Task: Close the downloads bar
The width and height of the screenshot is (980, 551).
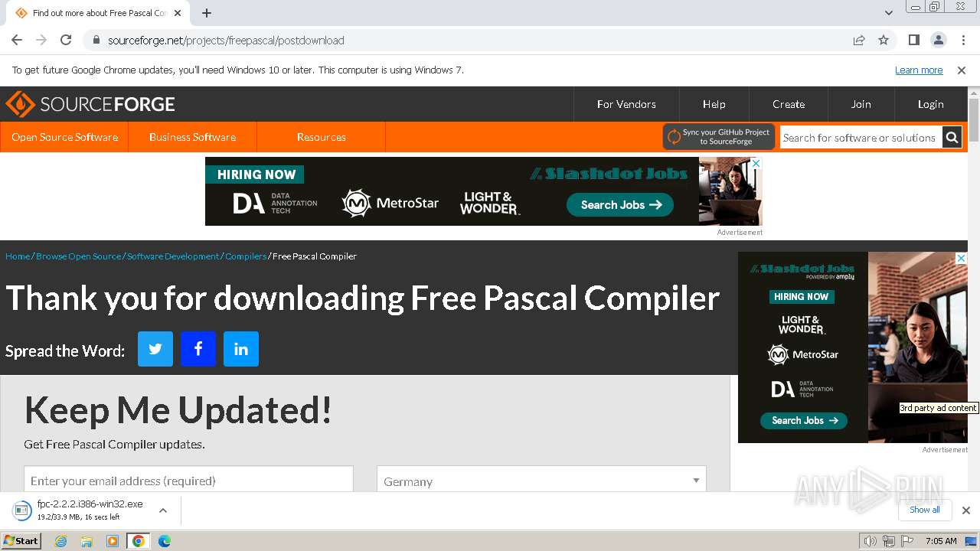Action: (965, 510)
